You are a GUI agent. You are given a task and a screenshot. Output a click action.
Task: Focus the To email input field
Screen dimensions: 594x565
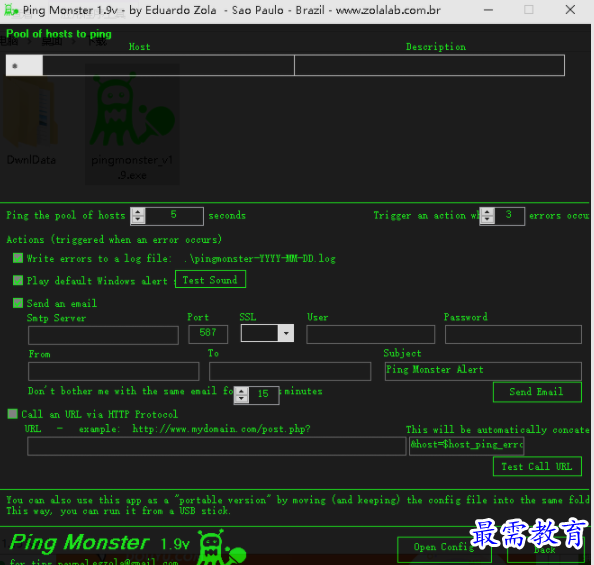coord(290,371)
